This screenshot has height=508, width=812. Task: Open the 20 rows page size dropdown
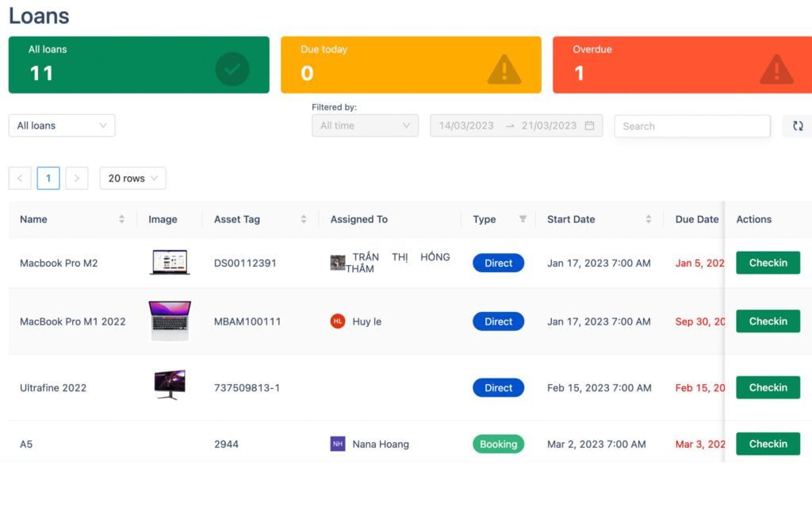[x=132, y=178]
